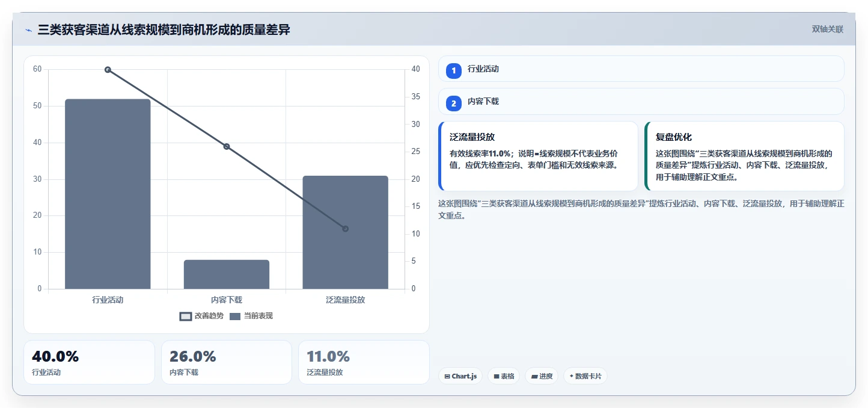Viewport: 868px width, 408px height.
Task: Click the 进度 chip icon
Action: 534,377
